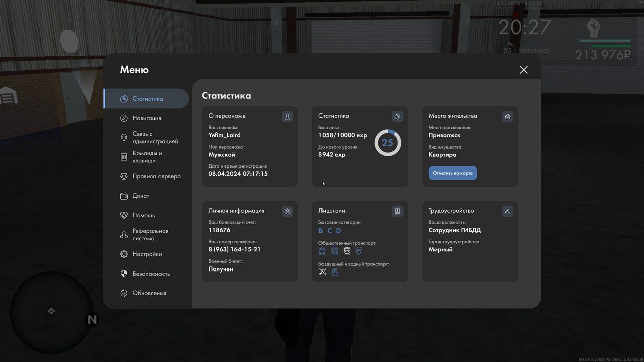Click employment city Мирный
644x362 pixels.
click(x=441, y=249)
